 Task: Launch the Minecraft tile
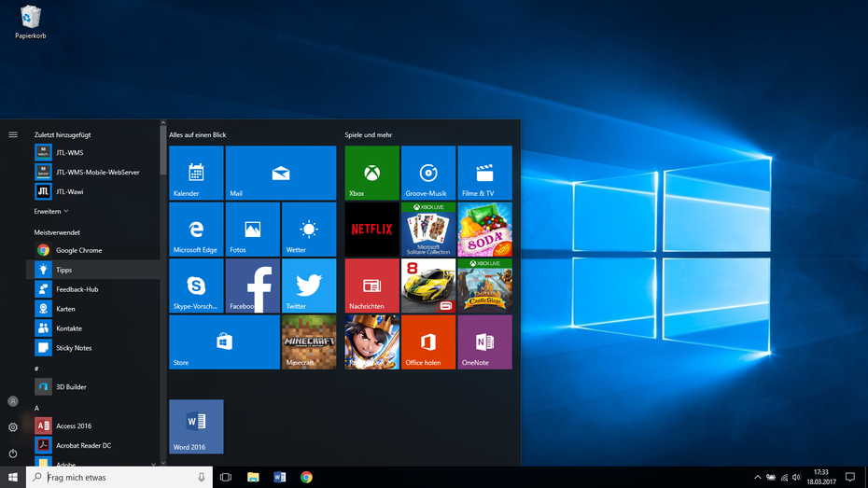click(x=309, y=342)
